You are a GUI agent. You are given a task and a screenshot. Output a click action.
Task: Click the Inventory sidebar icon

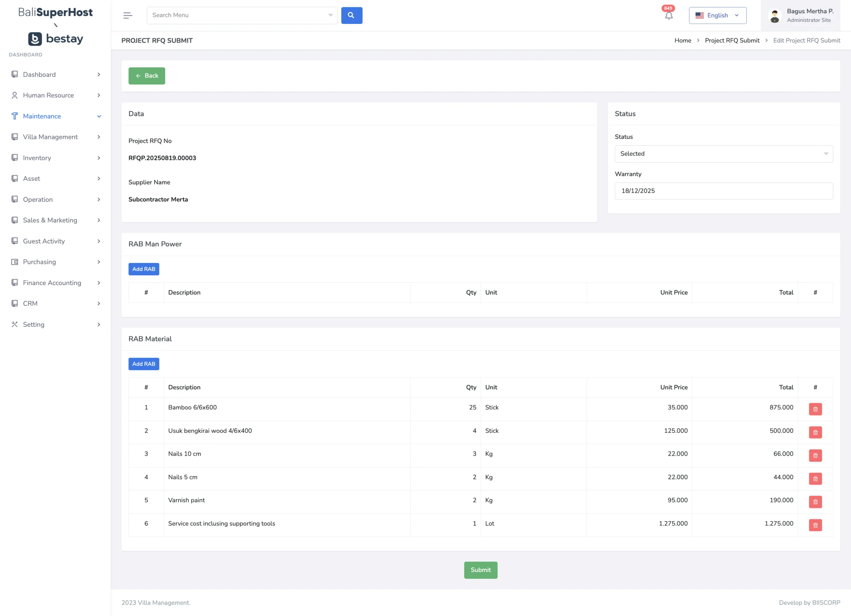pos(15,158)
